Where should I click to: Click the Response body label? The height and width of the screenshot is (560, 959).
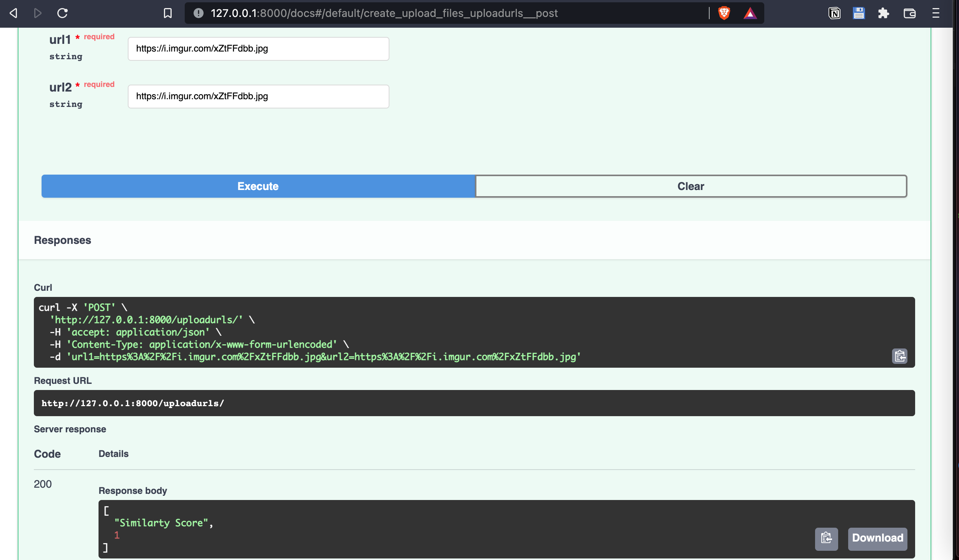tap(133, 491)
